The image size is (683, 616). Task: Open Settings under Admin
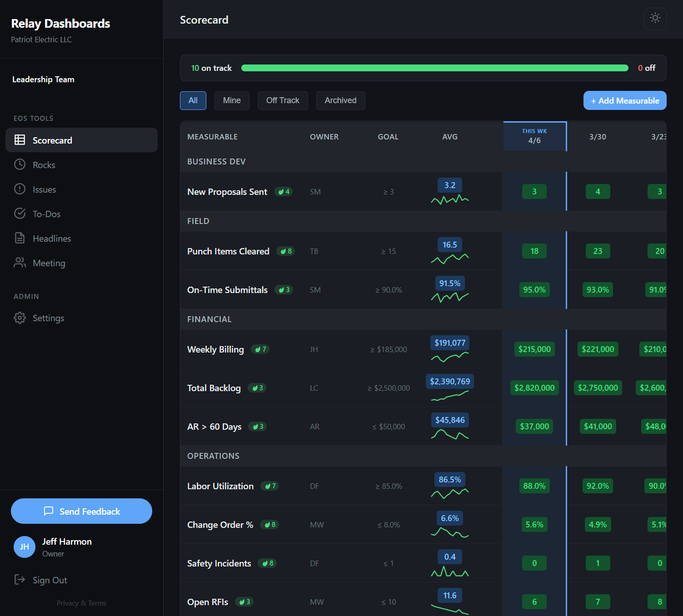coord(81,318)
